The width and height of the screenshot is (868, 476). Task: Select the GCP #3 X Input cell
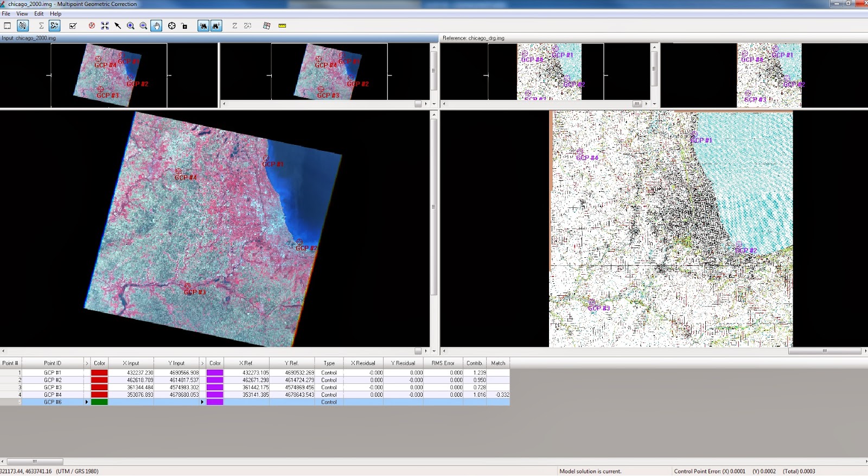tap(131, 388)
